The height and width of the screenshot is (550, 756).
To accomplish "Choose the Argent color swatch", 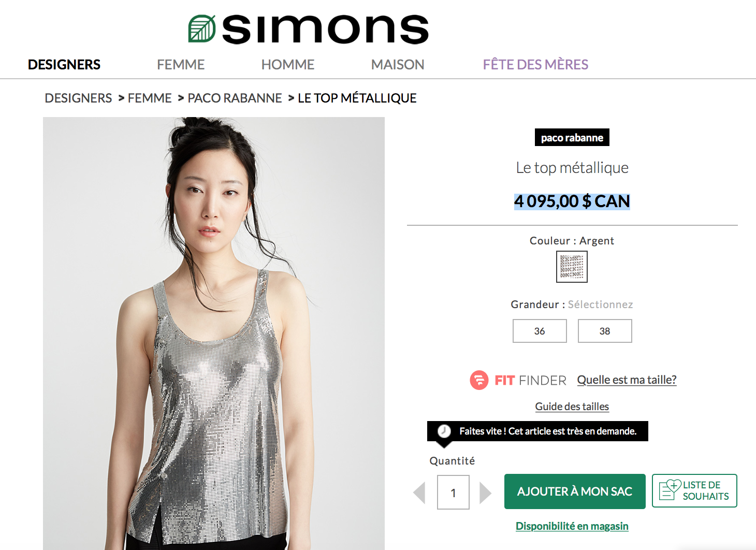I will (x=572, y=267).
